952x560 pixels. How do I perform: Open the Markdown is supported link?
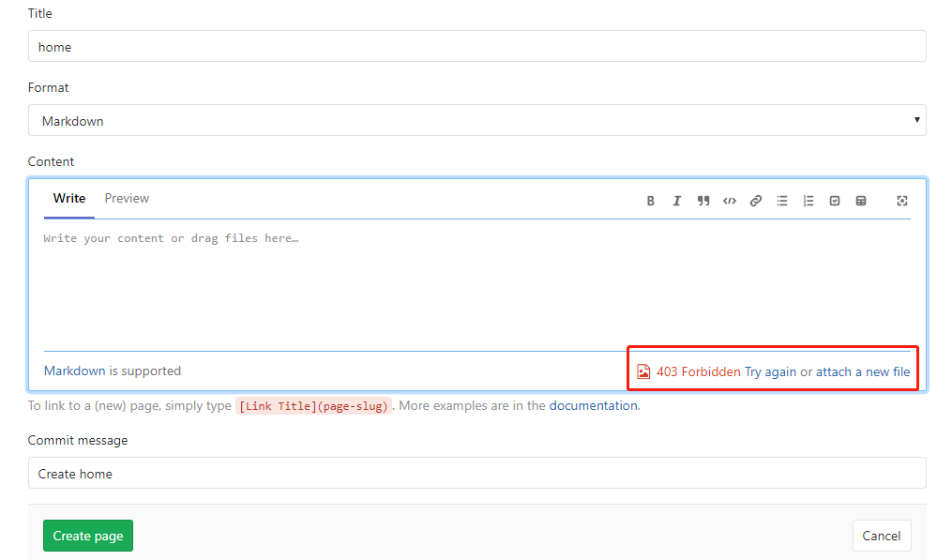[x=75, y=371]
